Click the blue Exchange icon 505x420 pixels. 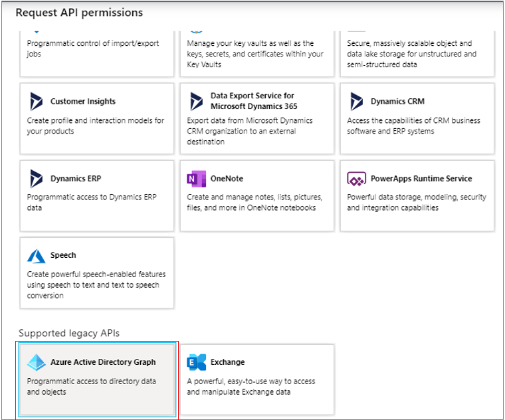[196, 362]
